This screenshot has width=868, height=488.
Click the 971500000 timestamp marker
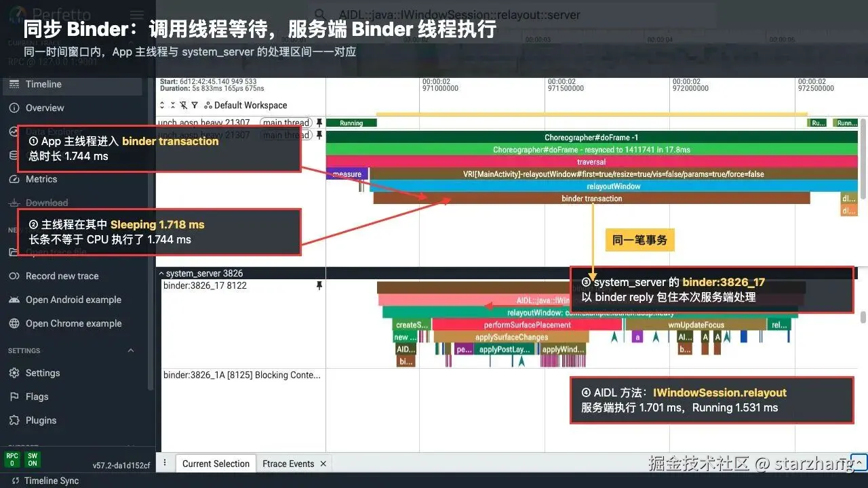566,88
